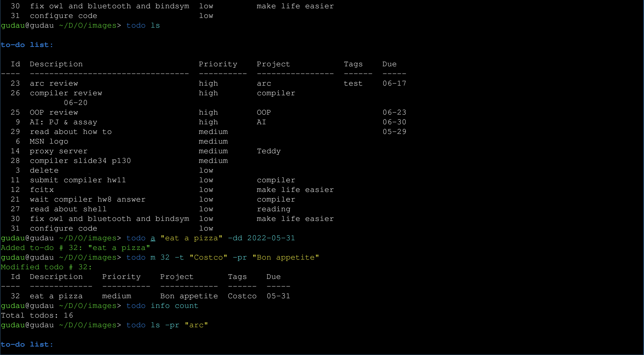Click the 'Total todos: 16' output
Viewport: 644px width, 355px height.
point(37,315)
